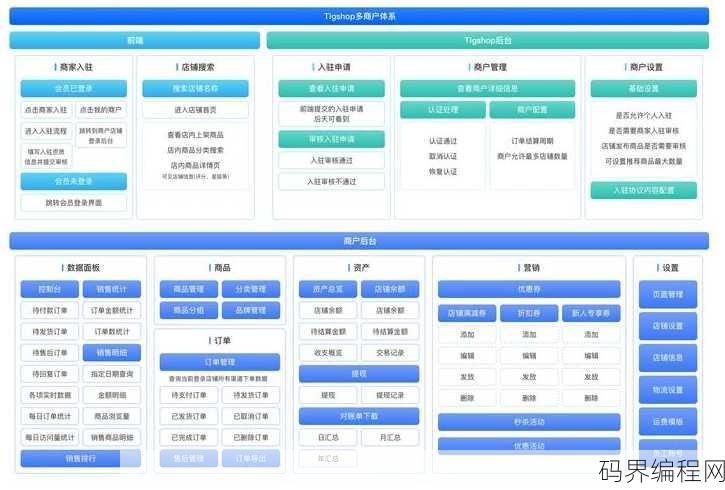Click the 订单管理 blue bar

click(x=220, y=362)
